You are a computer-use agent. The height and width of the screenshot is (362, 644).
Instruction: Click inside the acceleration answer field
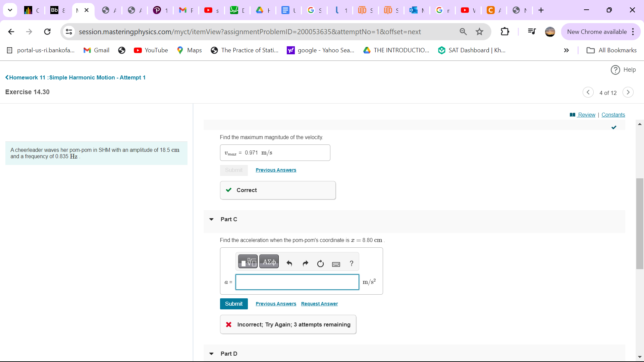pyautogui.click(x=297, y=282)
